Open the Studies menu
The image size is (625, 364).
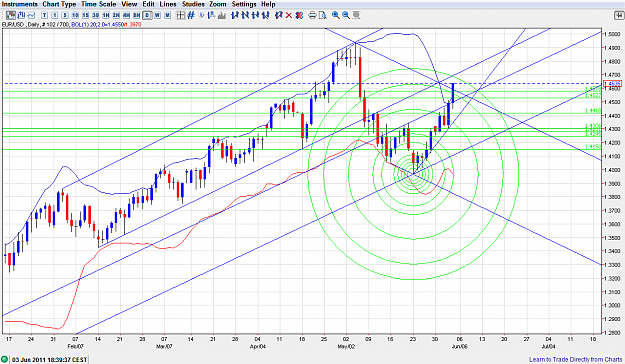(x=193, y=4)
